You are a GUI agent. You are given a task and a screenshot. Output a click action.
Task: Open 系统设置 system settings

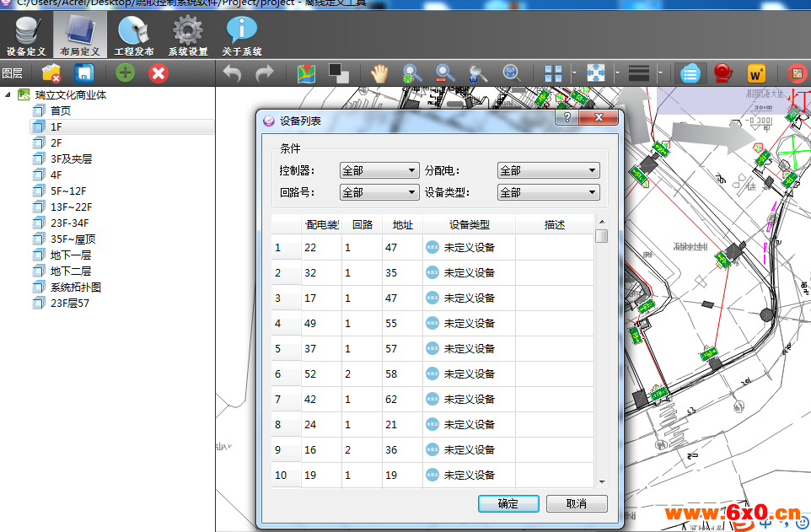click(x=188, y=35)
